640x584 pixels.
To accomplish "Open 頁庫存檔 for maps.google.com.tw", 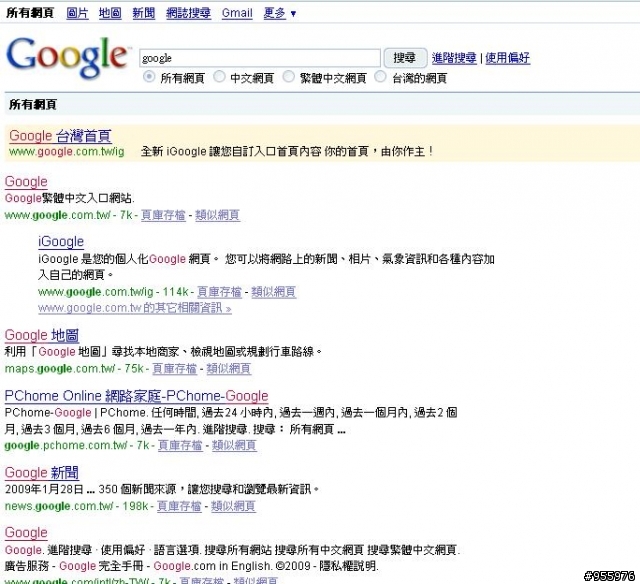I will click(175, 369).
